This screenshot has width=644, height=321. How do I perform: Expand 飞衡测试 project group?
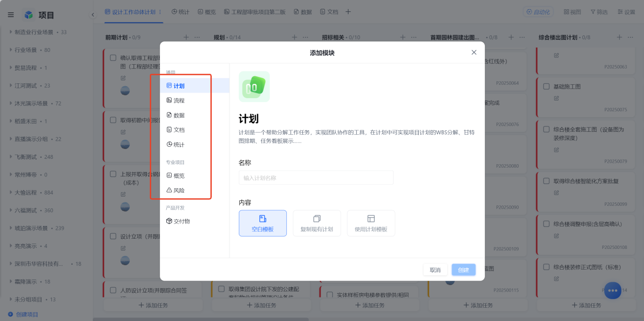[x=10, y=157]
